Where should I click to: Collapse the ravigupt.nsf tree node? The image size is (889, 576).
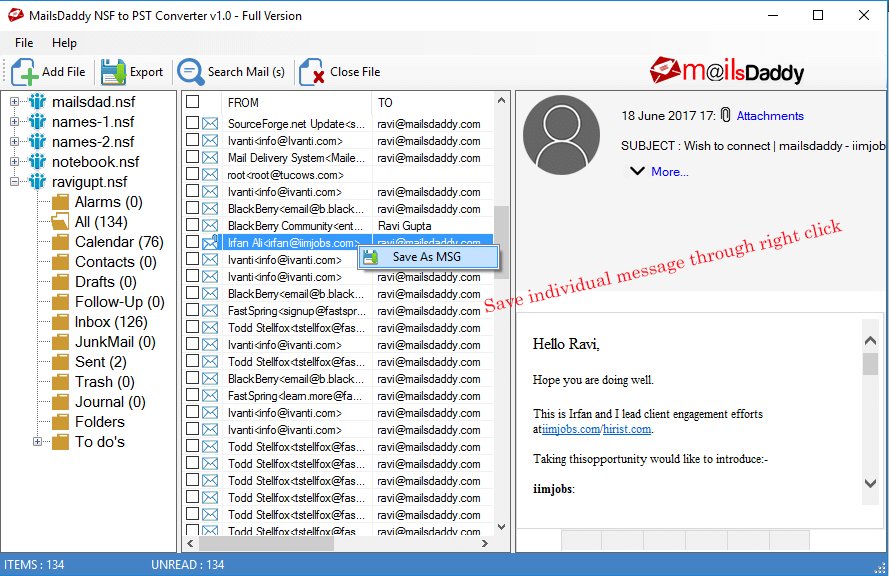15,182
